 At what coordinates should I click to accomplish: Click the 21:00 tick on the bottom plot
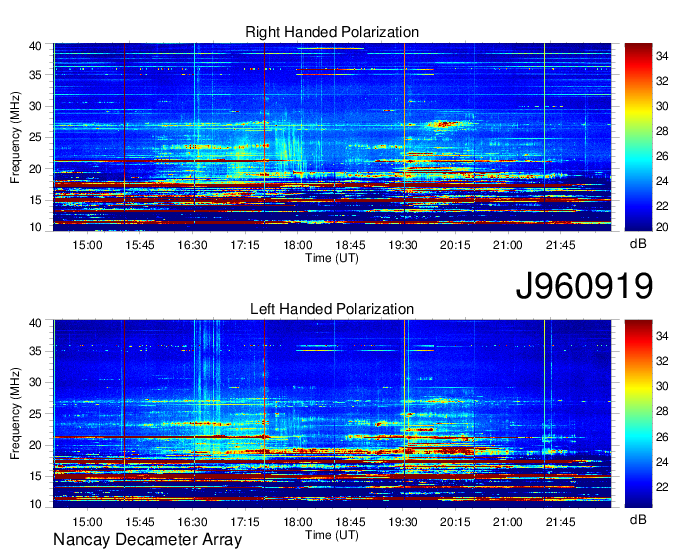tap(507, 522)
